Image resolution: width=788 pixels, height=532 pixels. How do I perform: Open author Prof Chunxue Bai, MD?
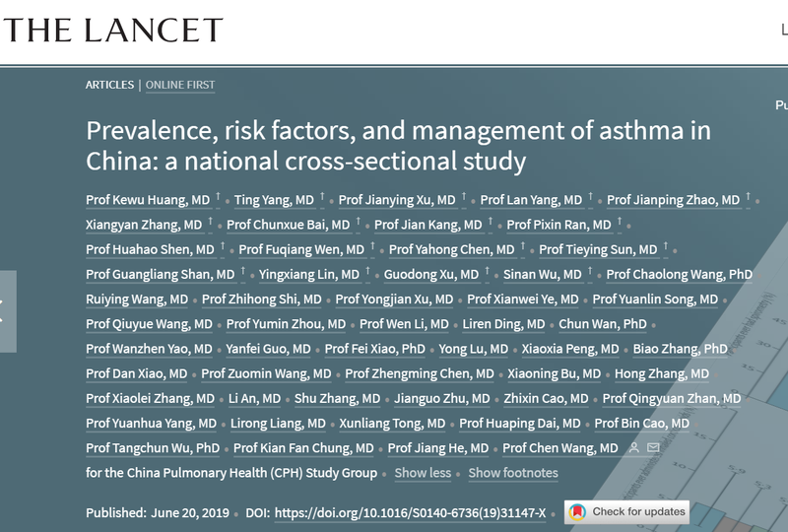[288, 225]
